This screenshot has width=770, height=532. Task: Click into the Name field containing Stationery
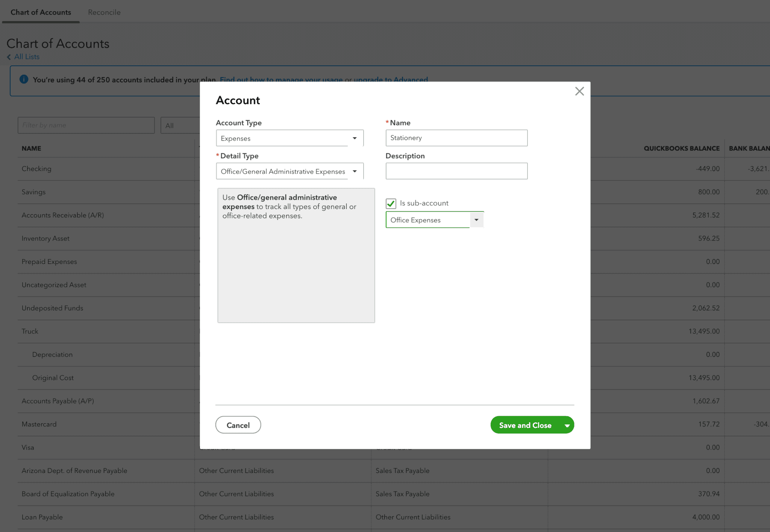[x=456, y=138]
